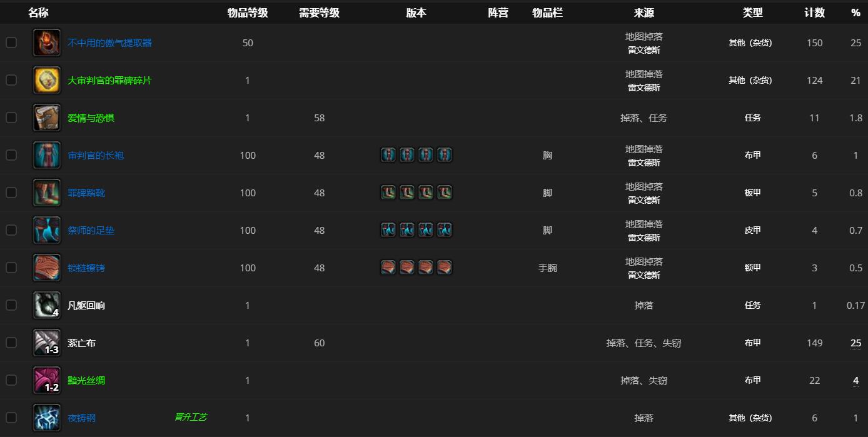The image size is (868, 437).
Task: Click the 萦亡布 cloth icon
Action: point(47,343)
